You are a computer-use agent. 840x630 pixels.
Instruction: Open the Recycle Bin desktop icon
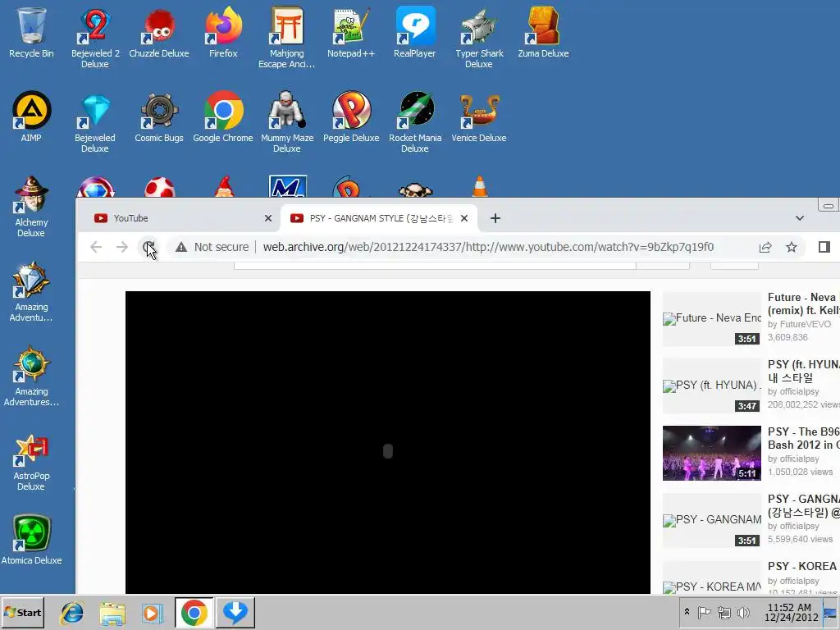coord(31,32)
